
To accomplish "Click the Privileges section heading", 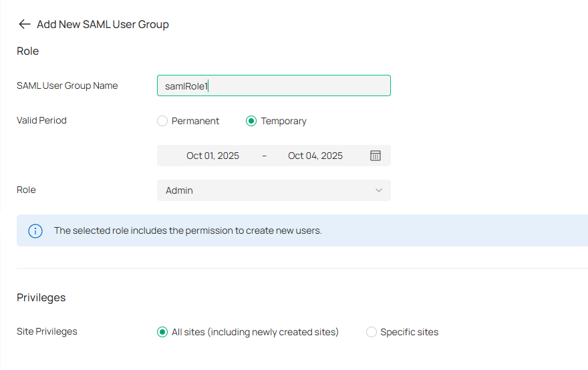I will pos(41,297).
